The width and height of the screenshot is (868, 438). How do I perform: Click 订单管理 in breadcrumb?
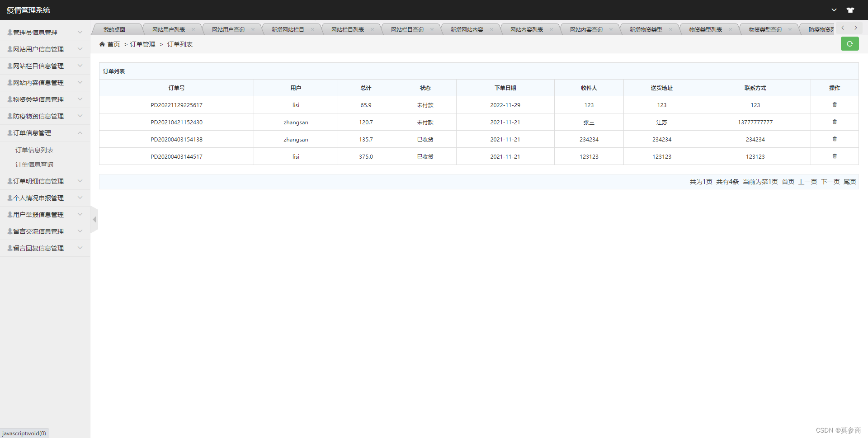pos(143,44)
